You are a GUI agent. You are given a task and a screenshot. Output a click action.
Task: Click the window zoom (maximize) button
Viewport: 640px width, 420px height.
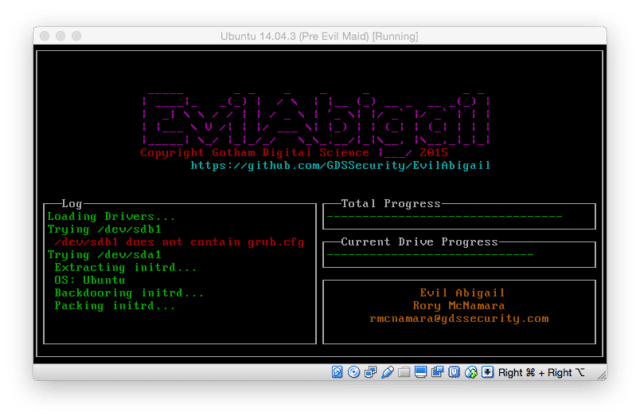click(x=76, y=36)
